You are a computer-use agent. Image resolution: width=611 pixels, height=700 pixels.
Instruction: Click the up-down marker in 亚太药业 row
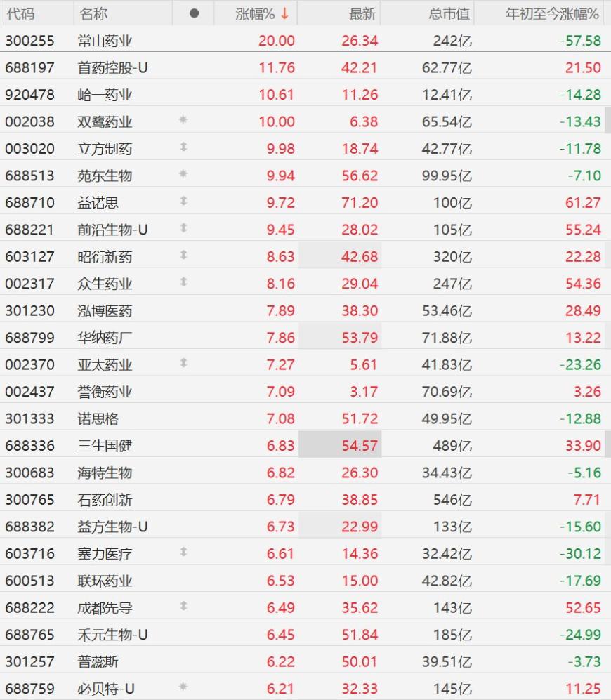coord(183,362)
